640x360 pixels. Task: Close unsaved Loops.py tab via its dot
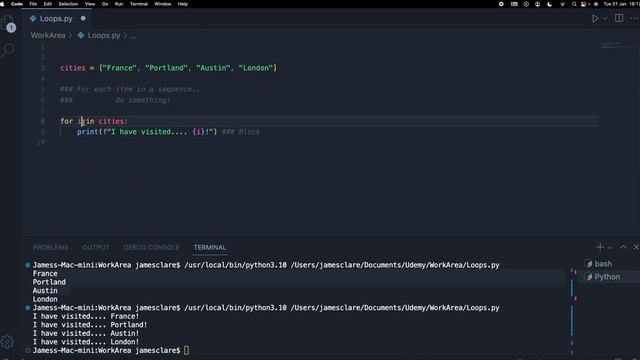pyautogui.click(x=83, y=18)
